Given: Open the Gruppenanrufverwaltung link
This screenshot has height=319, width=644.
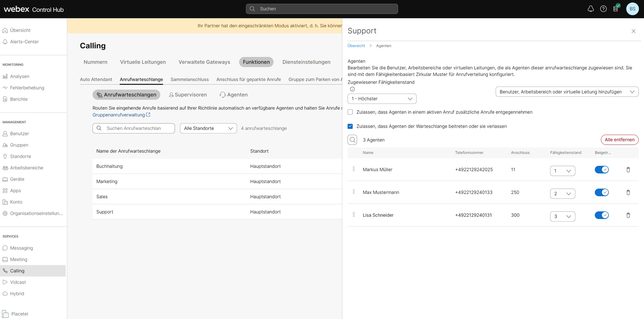Looking at the screenshot, I should (119, 115).
